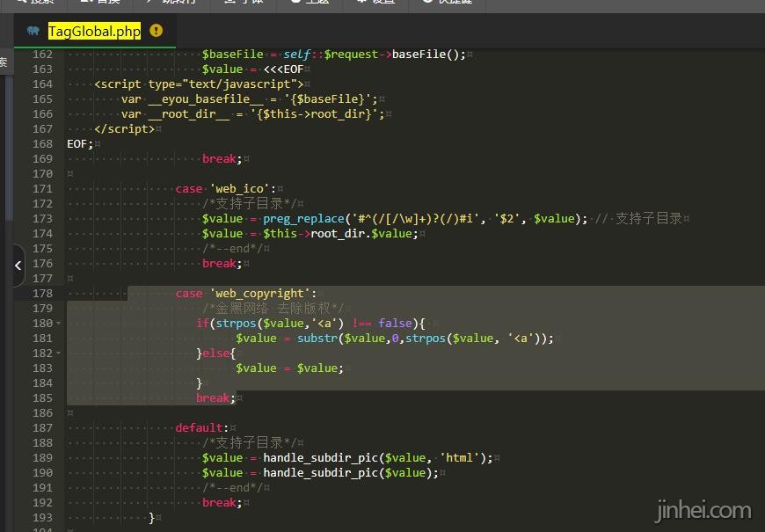This screenshot has width=765, height=532.
Task: Open the 跳转行 go-to-line tool
Action: click(x=176, y=3)
